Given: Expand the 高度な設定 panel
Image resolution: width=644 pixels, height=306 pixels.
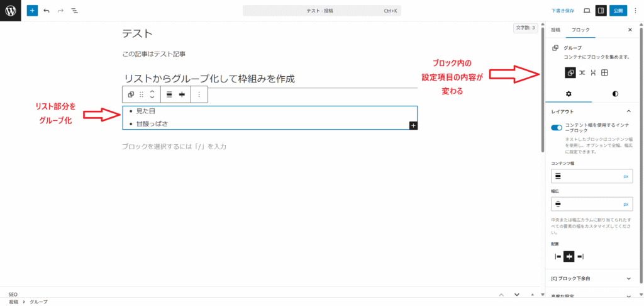Looking at the screenshot, I should point(591,295).
